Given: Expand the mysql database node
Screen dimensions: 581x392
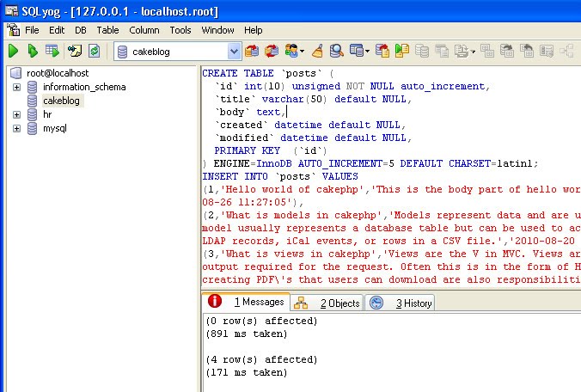Looking at the screenshot, I should [x=16, y=129].
